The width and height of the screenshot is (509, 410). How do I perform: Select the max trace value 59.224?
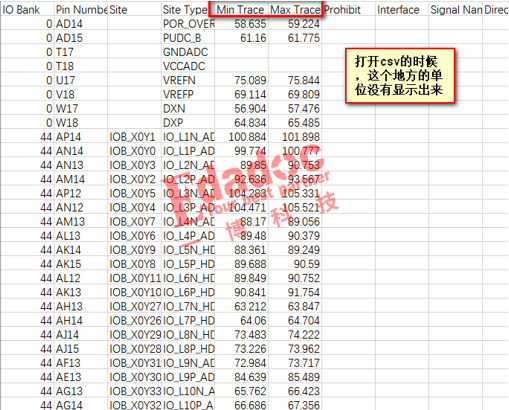click(x=295, y=24)
